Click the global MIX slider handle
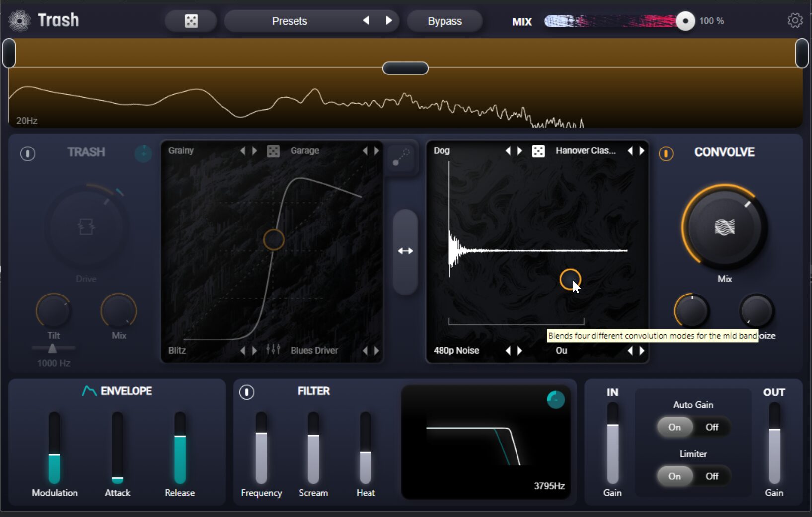This screenshot has height=517, width=812. (x=685, y=21)
